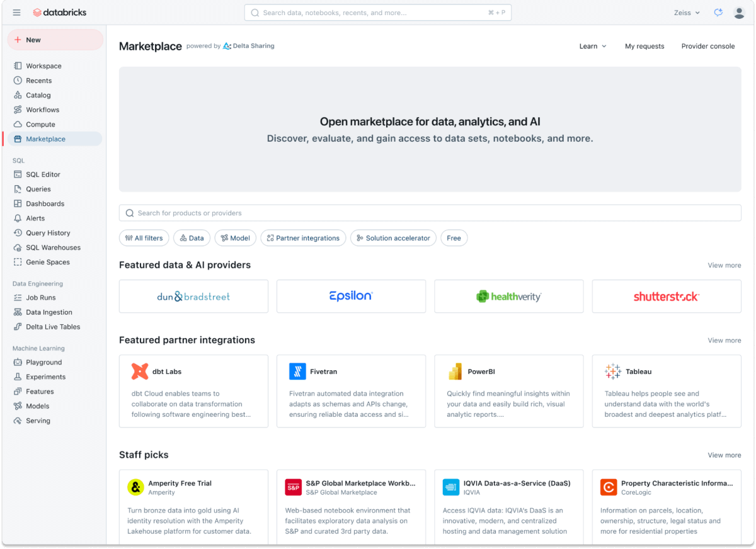Click the SQL Warehouses icon

click(x=18, y=247)
